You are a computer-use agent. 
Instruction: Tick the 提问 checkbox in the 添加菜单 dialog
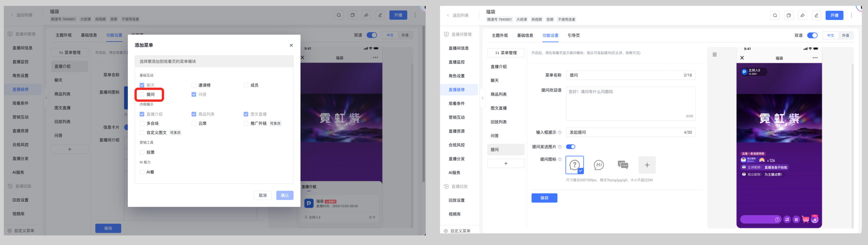pyautogui.click(x=142, y=94)
